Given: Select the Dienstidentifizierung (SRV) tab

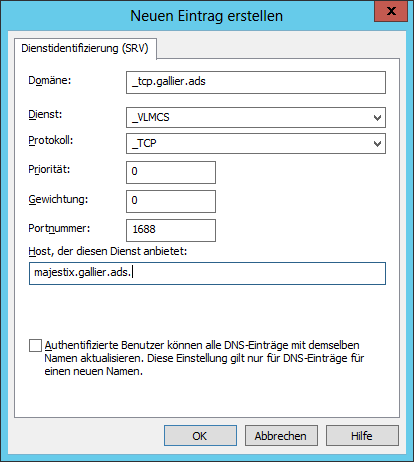Looking at the screenshot, I should coord(85,48).
